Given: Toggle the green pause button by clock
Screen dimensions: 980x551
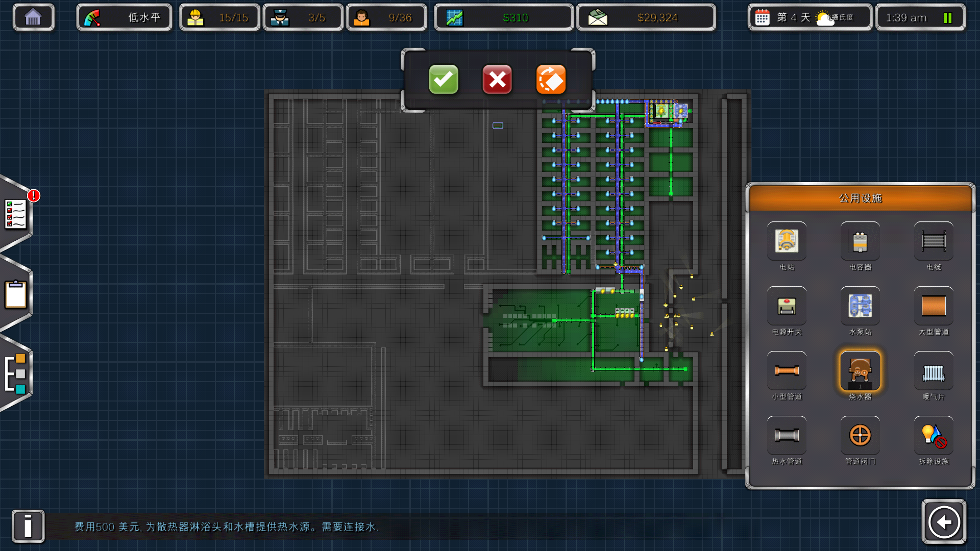Looking at the screenshot, I should pos(947,18).
